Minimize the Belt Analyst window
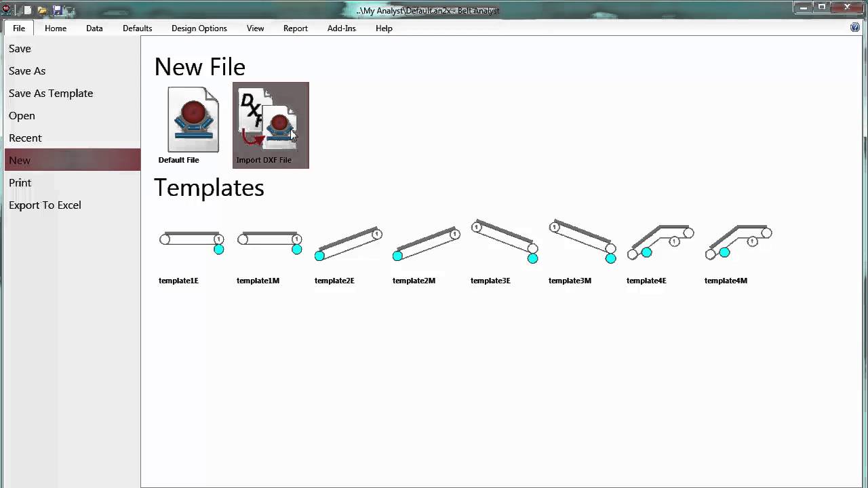This screenshot has width=868, height=488. [x=804, y=7]
